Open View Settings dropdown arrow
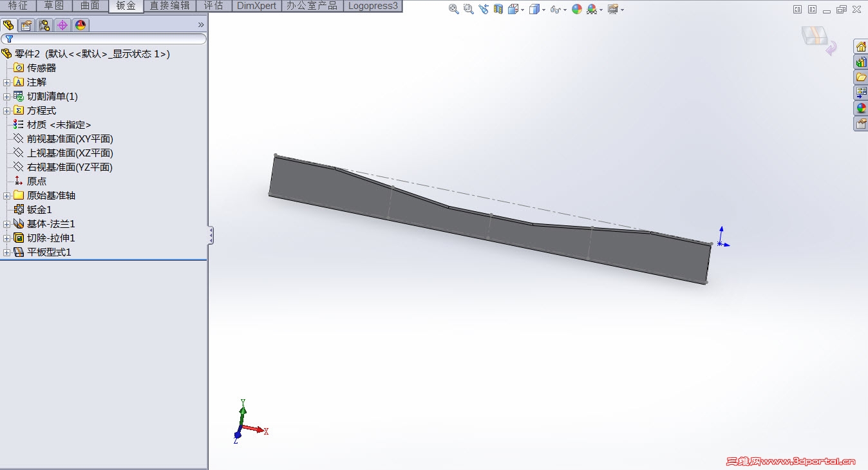868x470 pixels. tap(623, 10)
